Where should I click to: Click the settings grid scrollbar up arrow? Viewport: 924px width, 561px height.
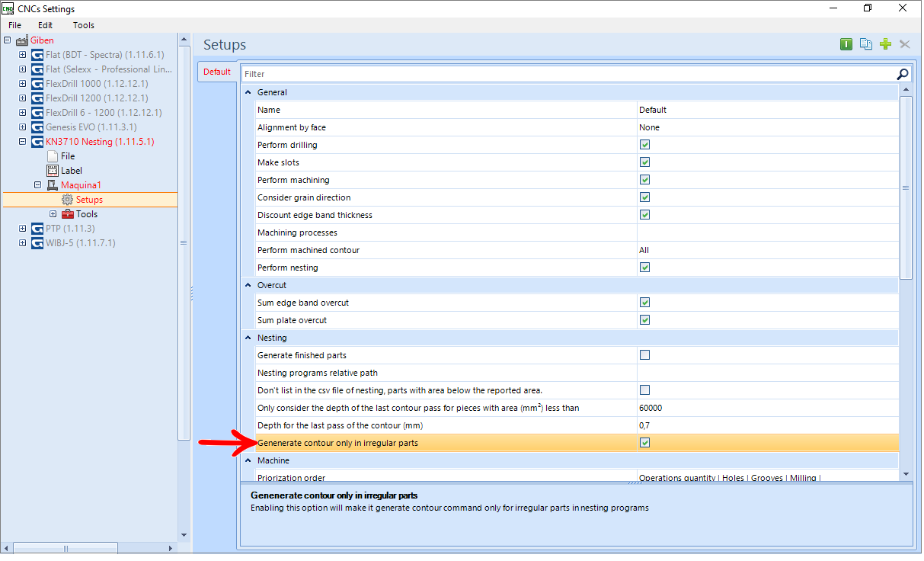pyautogui.click(x=906, y=91)
